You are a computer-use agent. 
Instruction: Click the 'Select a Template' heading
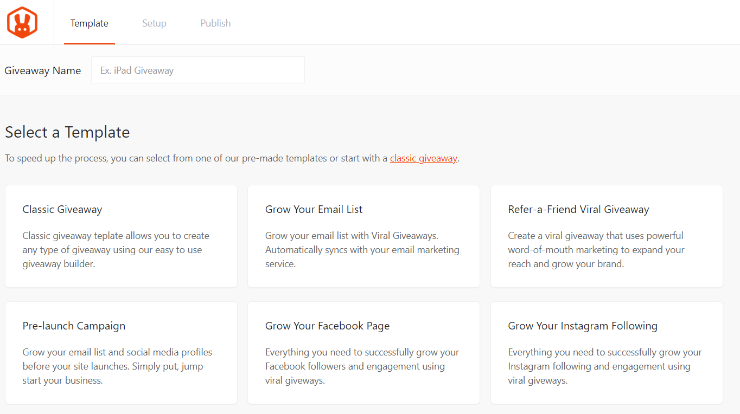[67, 132]
